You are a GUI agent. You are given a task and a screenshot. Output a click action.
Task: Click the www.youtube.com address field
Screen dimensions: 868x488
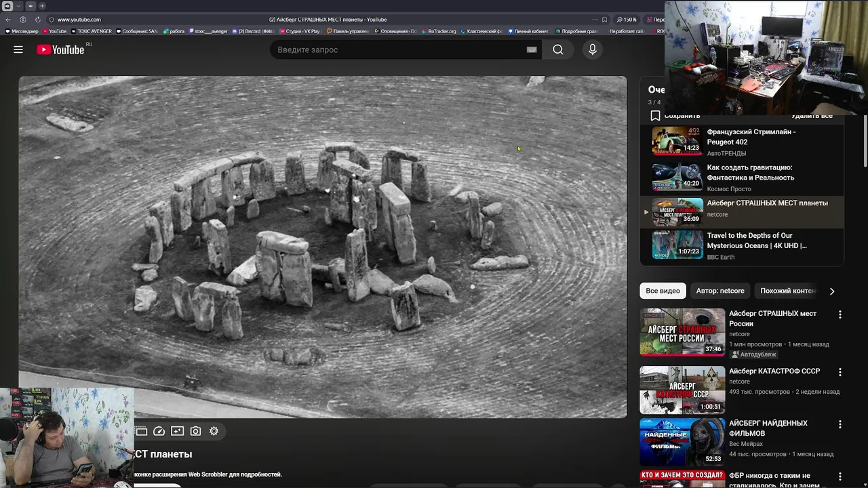[x=79, y=20]
